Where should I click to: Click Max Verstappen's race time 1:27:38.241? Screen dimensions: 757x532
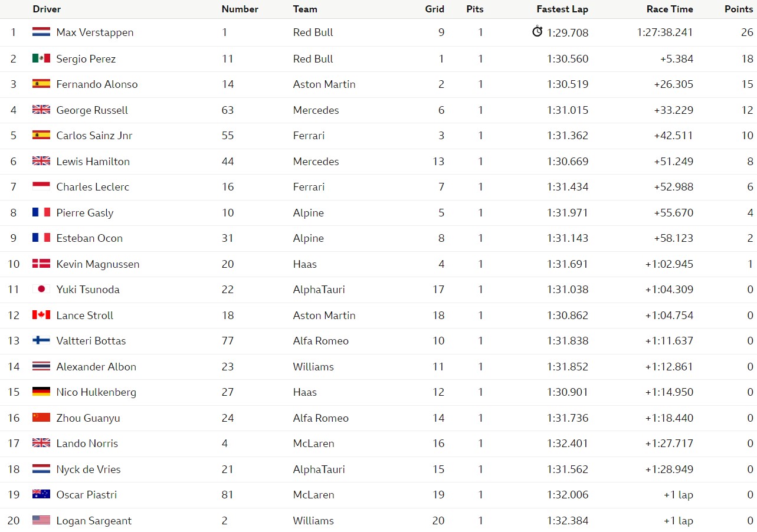point(665,32)
